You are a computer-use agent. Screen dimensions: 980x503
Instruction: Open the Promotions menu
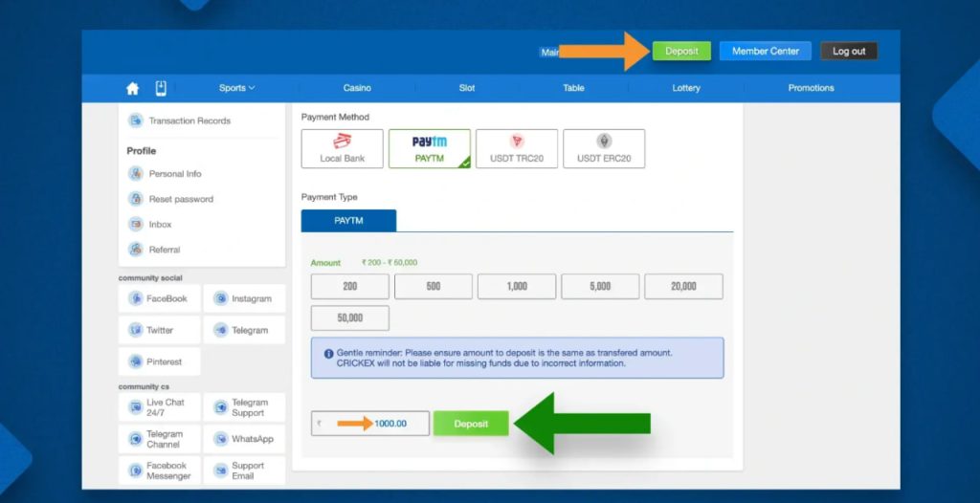(811, 88)
